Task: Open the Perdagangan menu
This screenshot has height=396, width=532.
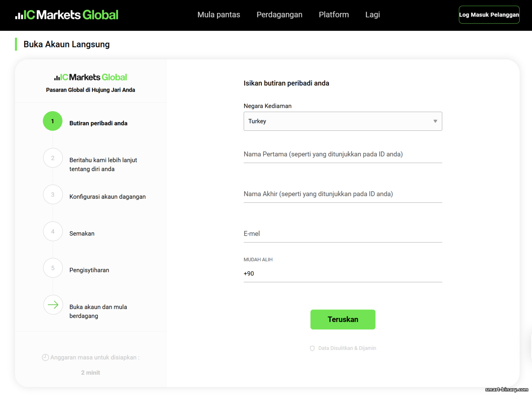Action: [x=279, y=15]
